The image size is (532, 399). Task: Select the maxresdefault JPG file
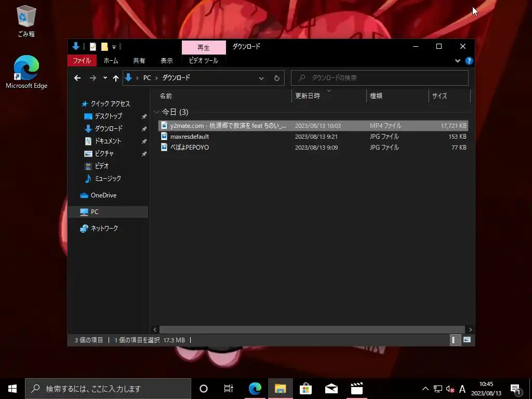(313, 137)
